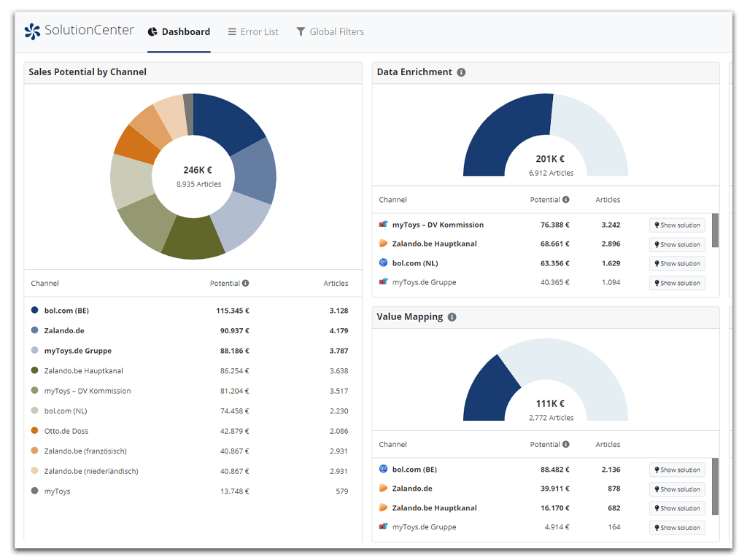The width and height of the screenshot is (747, 560).
Task: Click the '88.482 €' potential value
Action: click(555, 470)
